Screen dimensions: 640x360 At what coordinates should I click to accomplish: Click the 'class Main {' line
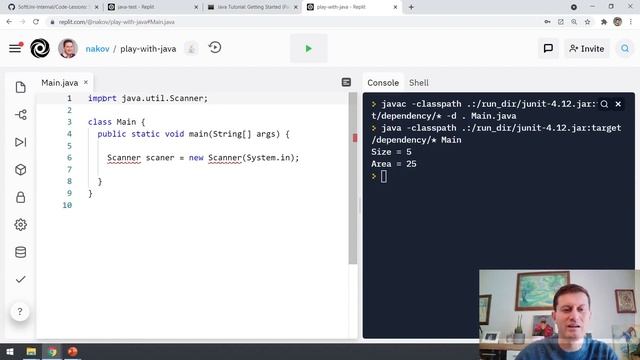tap(116, 122)
